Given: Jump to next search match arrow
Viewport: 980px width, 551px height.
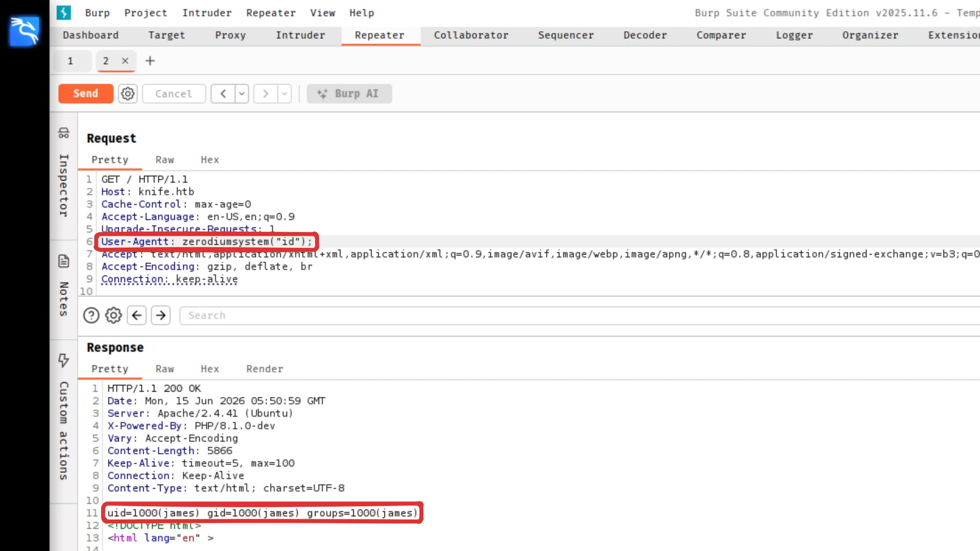Looking at the screenshot, I should tap(160, 315).
